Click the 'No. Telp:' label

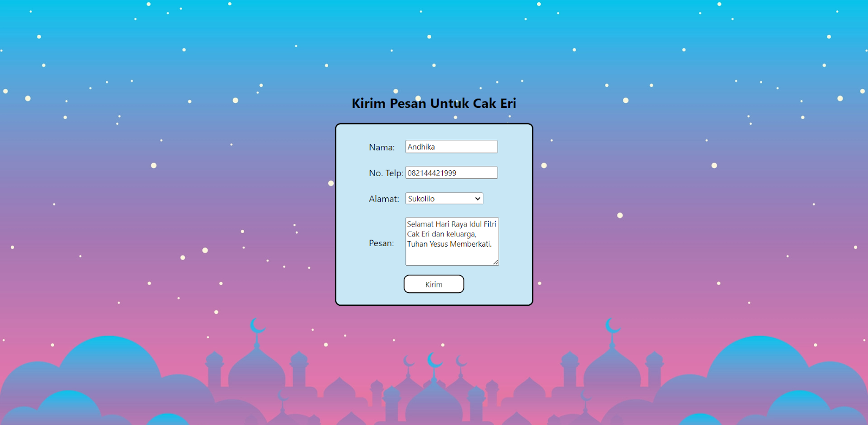tap(386, 173)
